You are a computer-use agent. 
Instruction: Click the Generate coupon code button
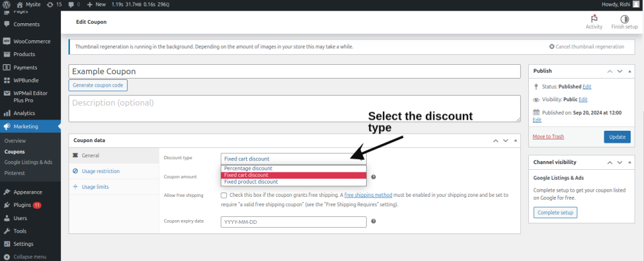point(97,85)
